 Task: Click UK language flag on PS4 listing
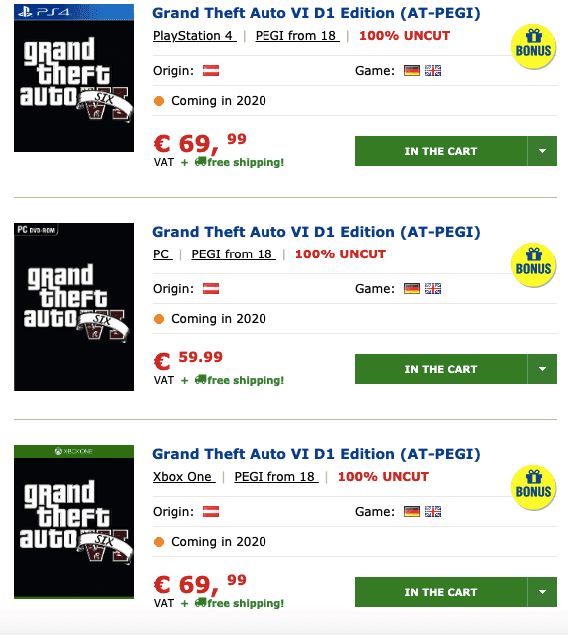[433, 71]
